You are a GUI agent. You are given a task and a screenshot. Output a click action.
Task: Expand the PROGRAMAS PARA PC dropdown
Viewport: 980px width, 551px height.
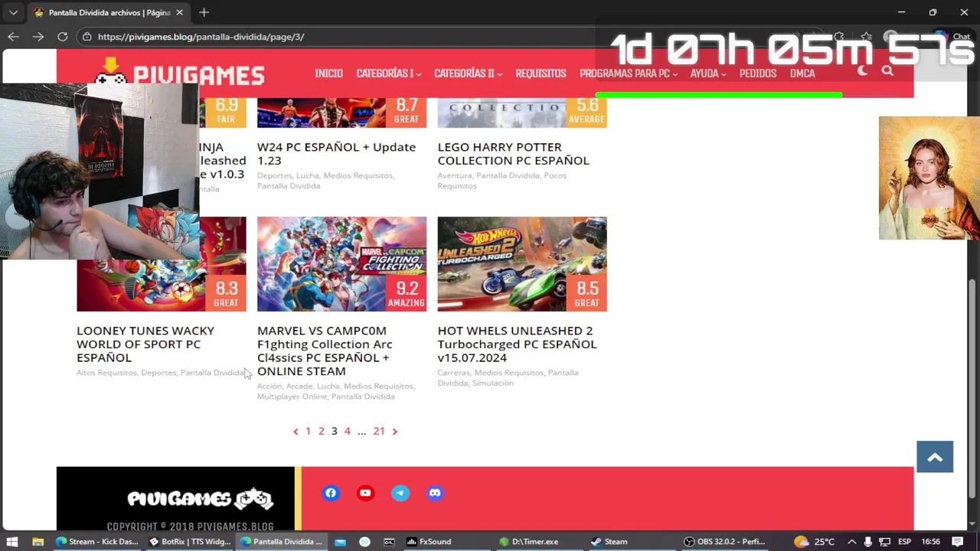[x=629, y=73]
